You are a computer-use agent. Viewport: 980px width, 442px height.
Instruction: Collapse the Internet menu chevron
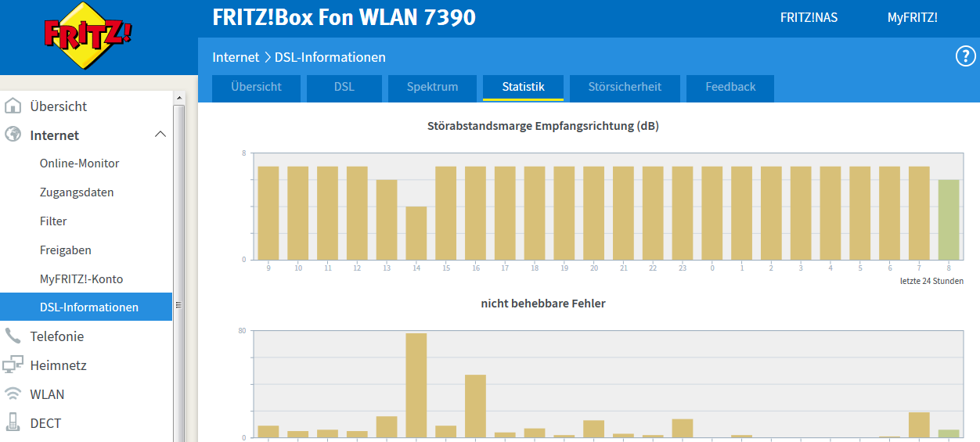[160, 135]
